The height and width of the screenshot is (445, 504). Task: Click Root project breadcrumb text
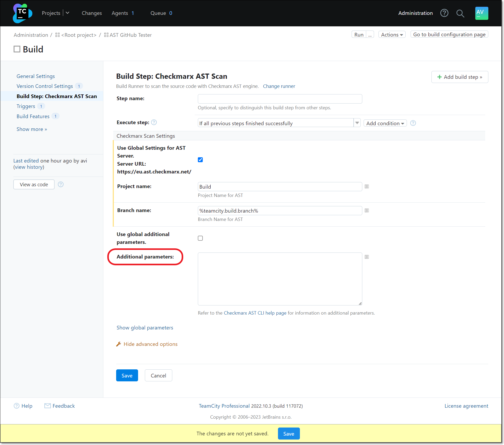click(79, 35)
